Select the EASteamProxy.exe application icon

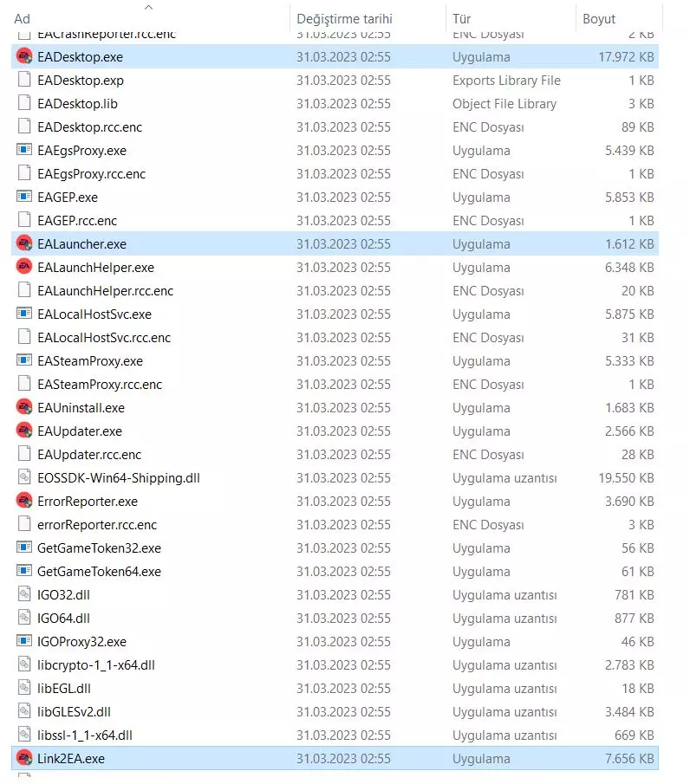coord(24,360)
